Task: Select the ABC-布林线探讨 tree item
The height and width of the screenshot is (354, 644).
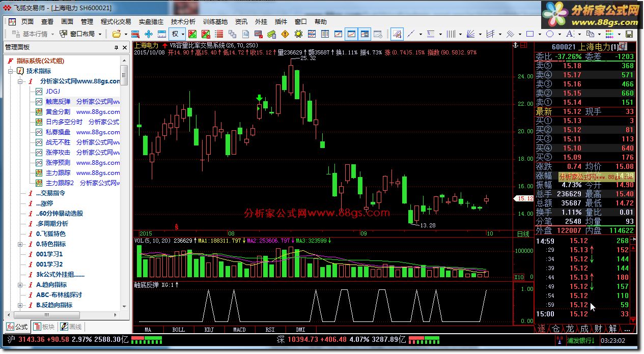Action: [59, 295]
